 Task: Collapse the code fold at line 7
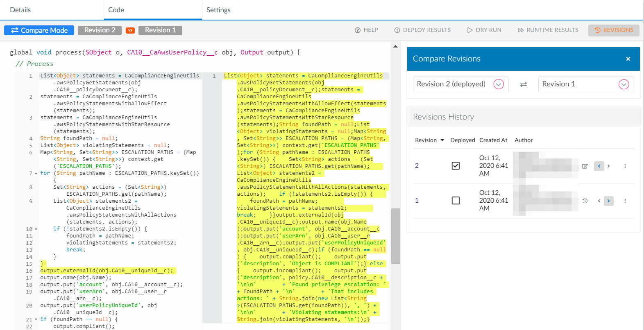36,174
